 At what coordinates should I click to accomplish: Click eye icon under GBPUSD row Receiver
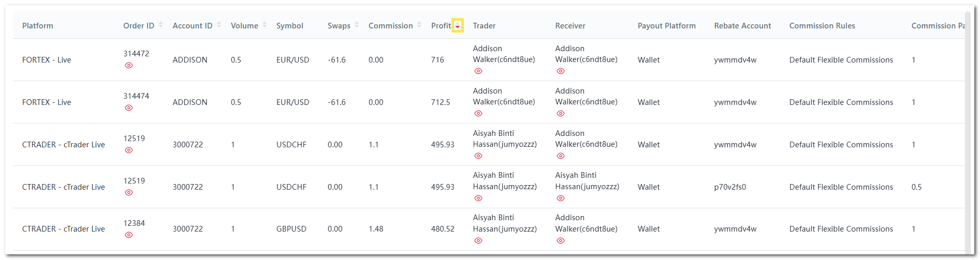(x=561, y=241)
